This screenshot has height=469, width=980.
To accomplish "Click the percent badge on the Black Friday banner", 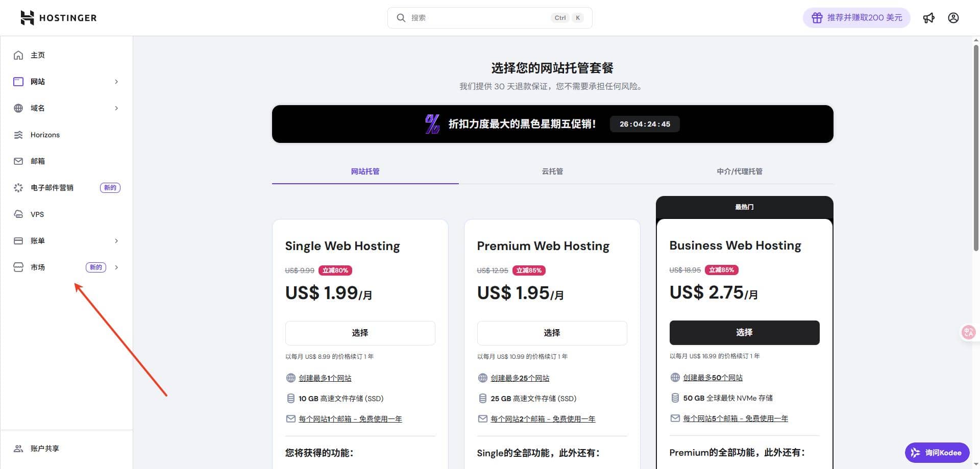I will pyautogui.click(x=431, y=124).
